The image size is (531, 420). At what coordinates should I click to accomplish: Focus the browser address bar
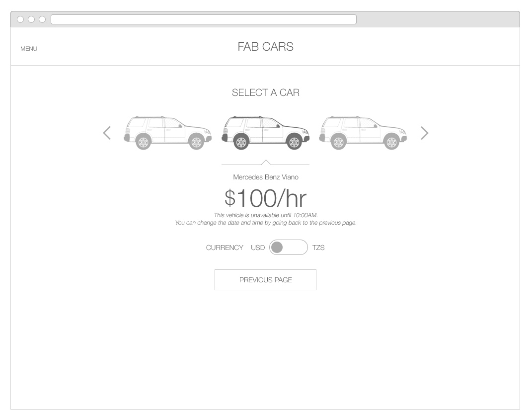click(x=204, y=19)
